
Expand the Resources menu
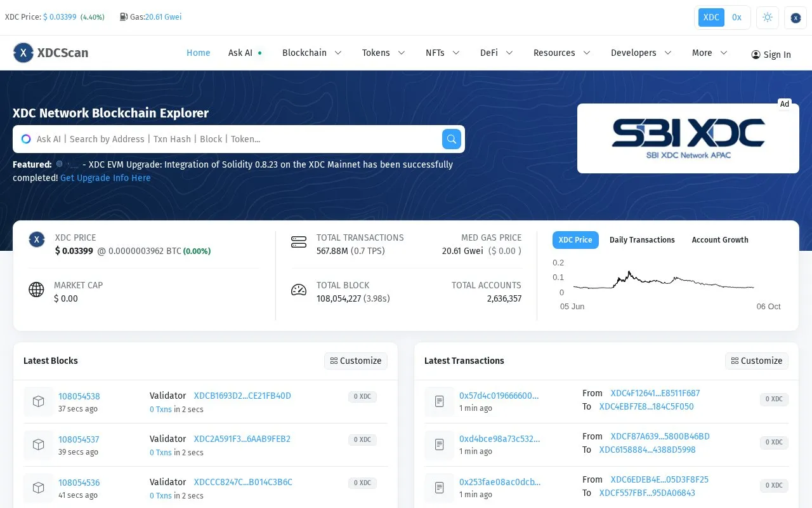tap(562, 53)
